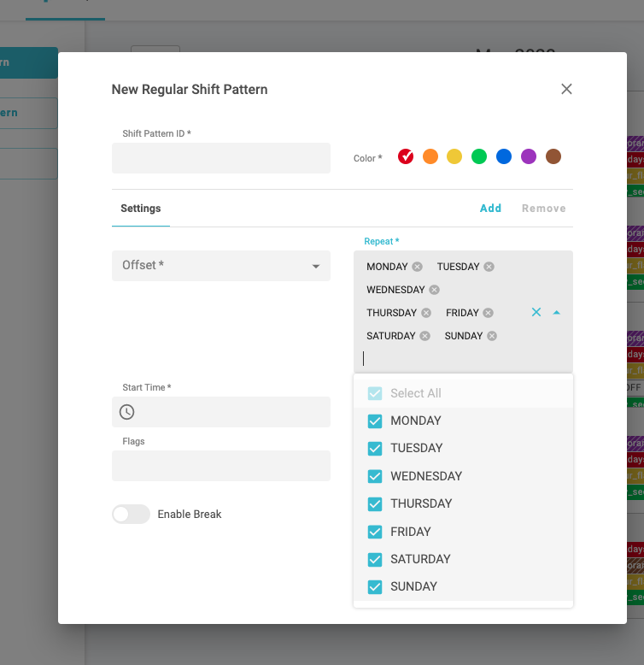644x665 pixels.
Task: Toggle the Enable Break switch
Action: [131, 514]
